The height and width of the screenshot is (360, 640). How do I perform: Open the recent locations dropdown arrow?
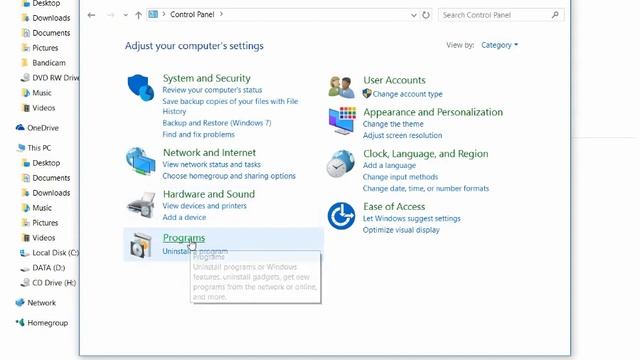(x=125, y=15)
